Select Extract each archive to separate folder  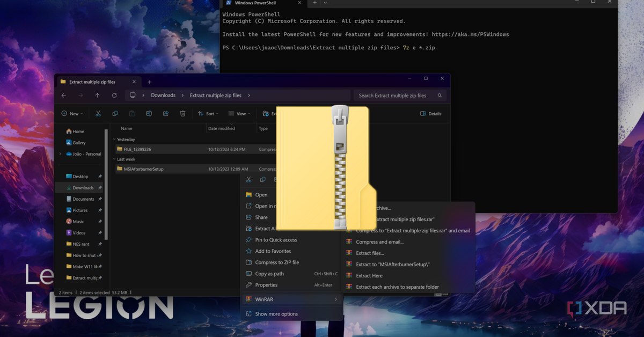(x=397, y=287)
